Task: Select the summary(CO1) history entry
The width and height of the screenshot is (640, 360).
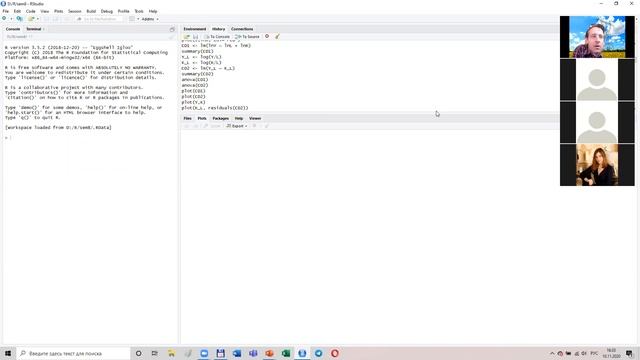Action: tap(198, 51)
